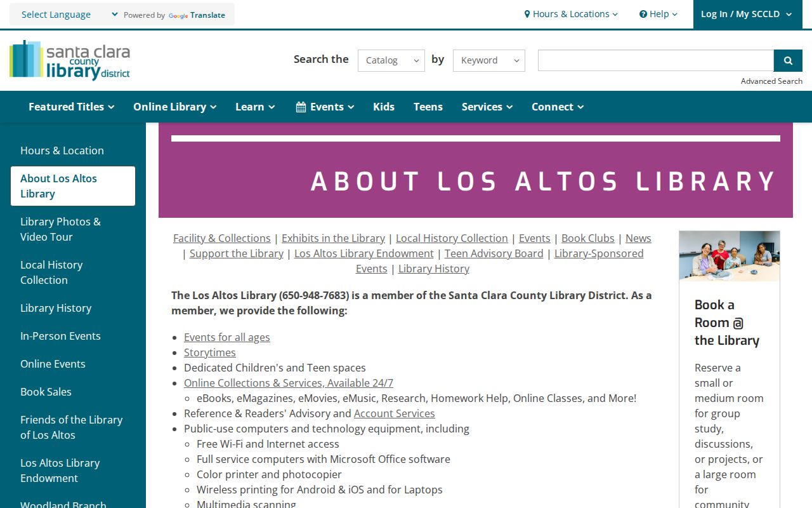Open the Log In / My SCCLD menu

[x=747, y=14]
